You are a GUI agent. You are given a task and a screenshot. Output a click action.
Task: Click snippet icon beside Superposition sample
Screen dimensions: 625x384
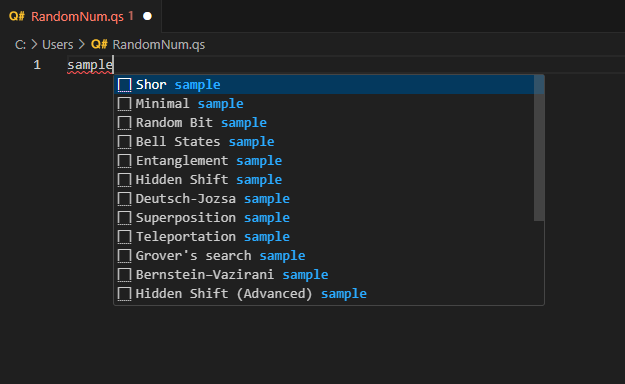click(x=124, y=218)
